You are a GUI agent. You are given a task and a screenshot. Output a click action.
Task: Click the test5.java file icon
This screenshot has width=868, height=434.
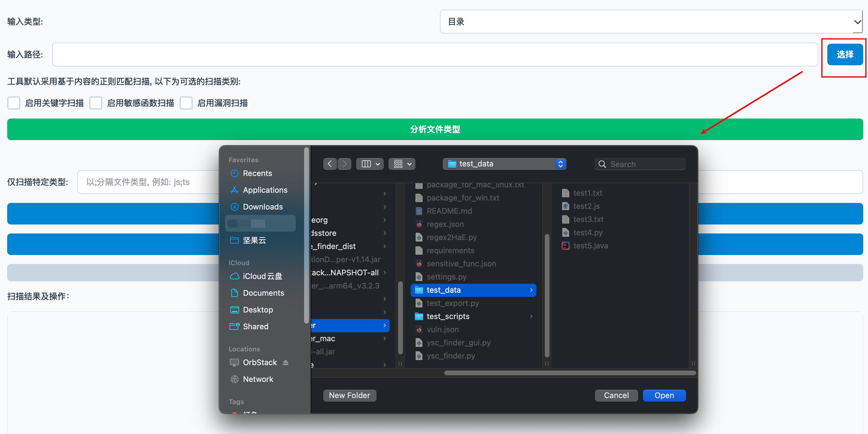click(566, 246)
